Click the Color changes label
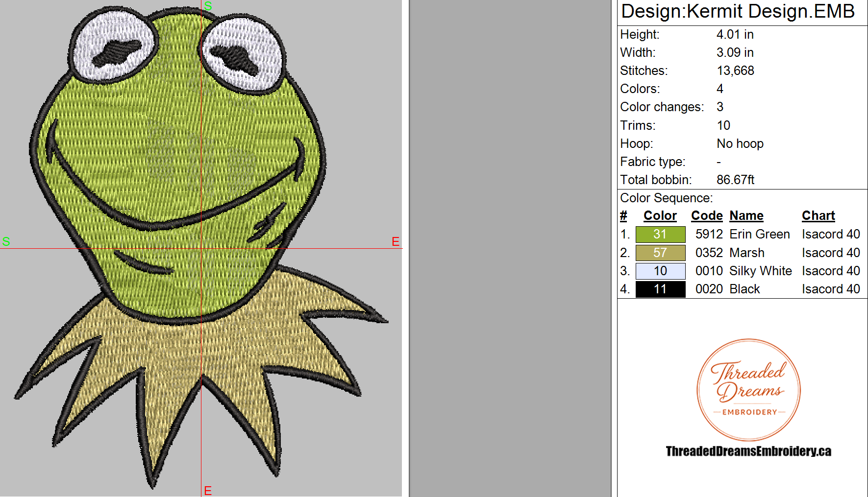 click(662, 107)
